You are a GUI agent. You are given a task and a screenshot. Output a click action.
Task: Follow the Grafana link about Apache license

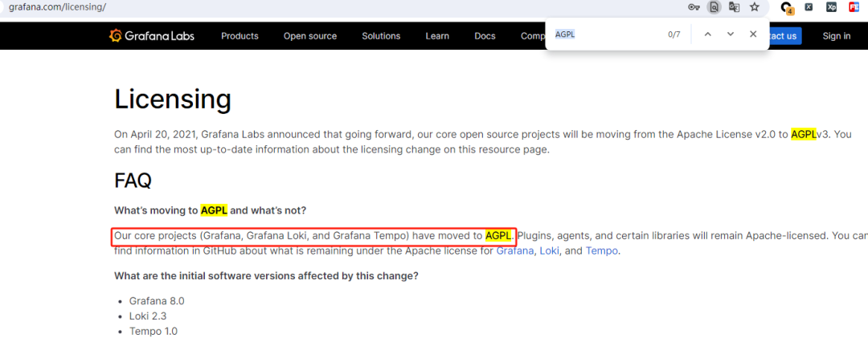(x=515, y=251)
